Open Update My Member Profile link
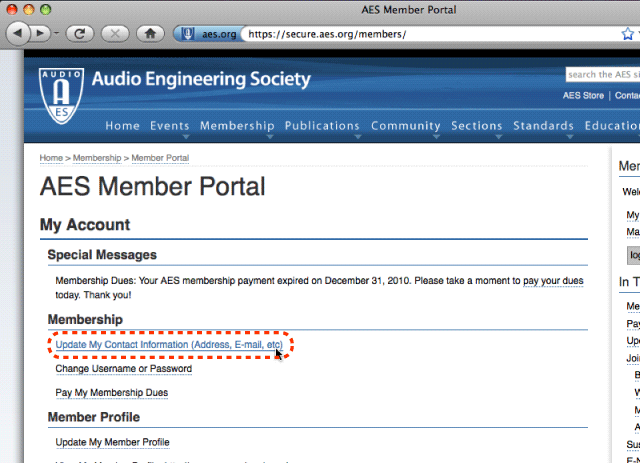This screenshot has width=640, height=463. [x=112, y=442]
